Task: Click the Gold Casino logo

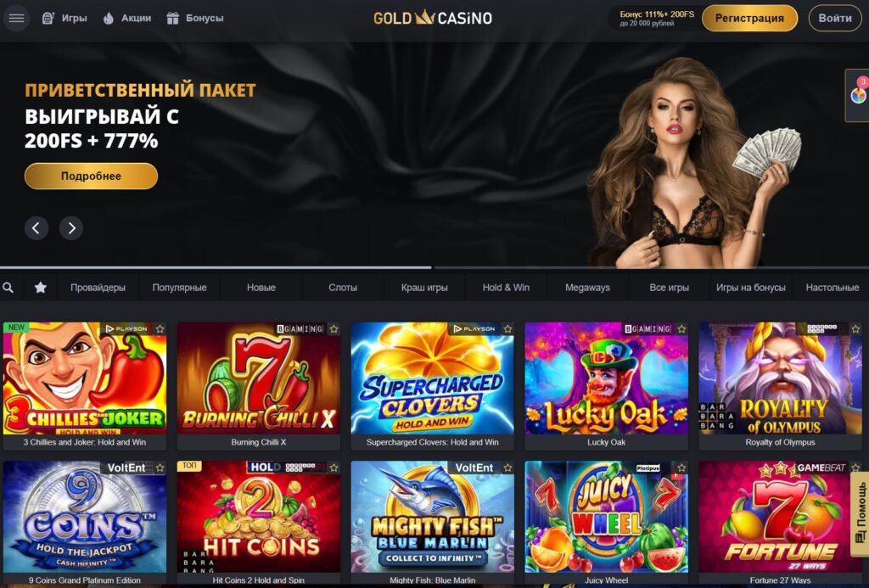Action: [x=433, y=18]
